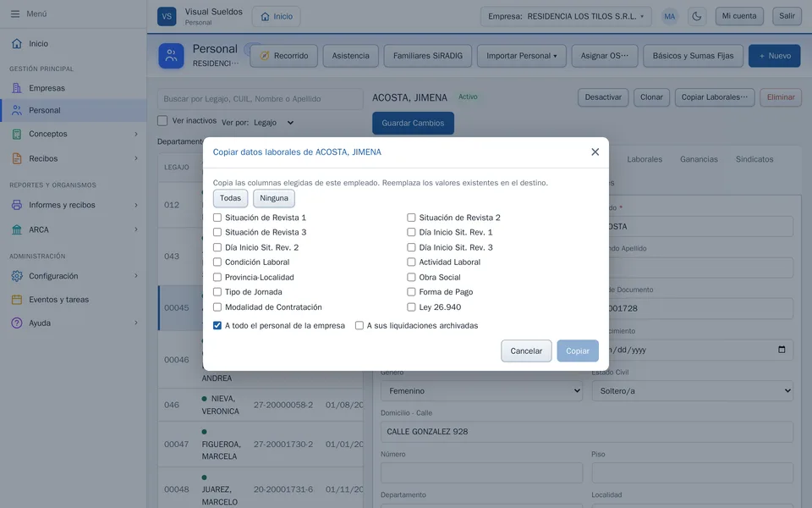The height and width of the screenshot is (508, 812).
Task: Expand the Configuración sidebar section
Action: pos(74,276)
